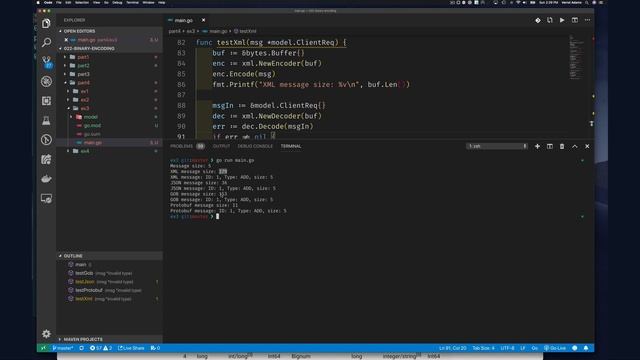This screenshot has width=640, height=360.
Task: Click the master branch in status bar
Action: [x=62, y=348]
